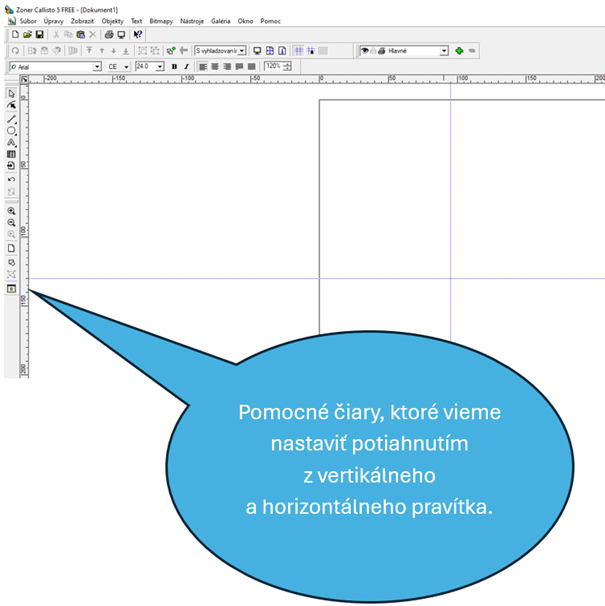Toggle the layer visibility eye icon
605x606 pixels.
click(x=364, y=50)
